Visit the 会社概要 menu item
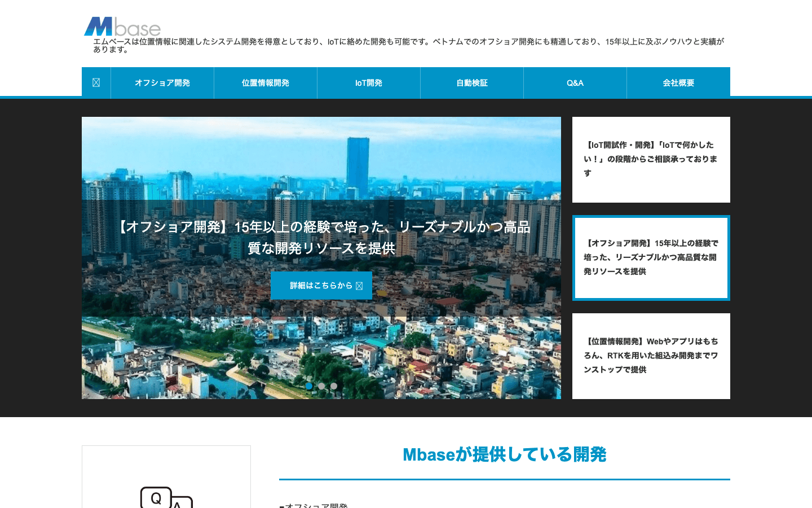812x508 pixels. 678,82
